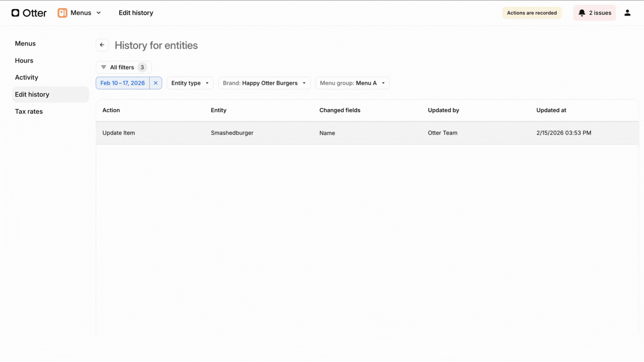Open the notifications bell icon
This screenshot has height=362, width=644.
coord(582,13)
